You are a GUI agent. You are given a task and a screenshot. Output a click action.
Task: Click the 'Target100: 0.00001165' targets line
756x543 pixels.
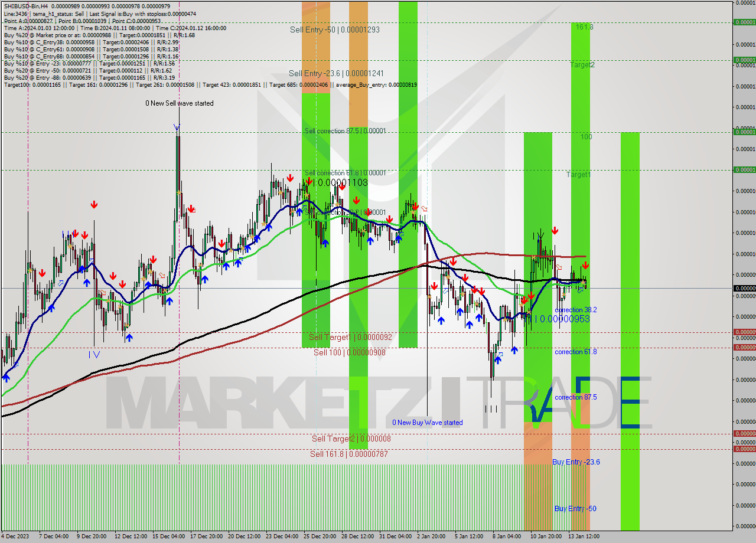point(210,84)
